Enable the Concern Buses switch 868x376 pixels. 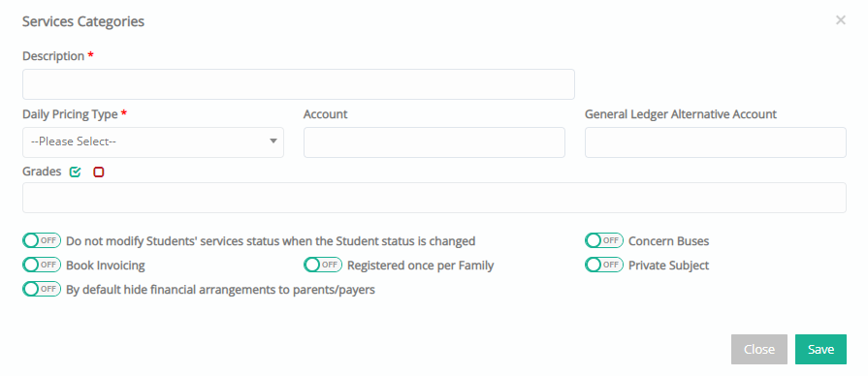pos(604,240)
